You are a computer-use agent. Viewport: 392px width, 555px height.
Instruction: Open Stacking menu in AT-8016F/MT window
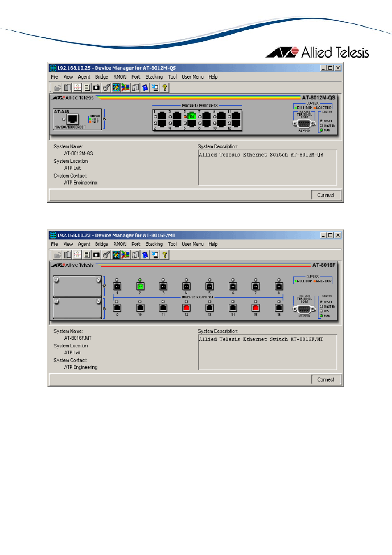point(154,244)
